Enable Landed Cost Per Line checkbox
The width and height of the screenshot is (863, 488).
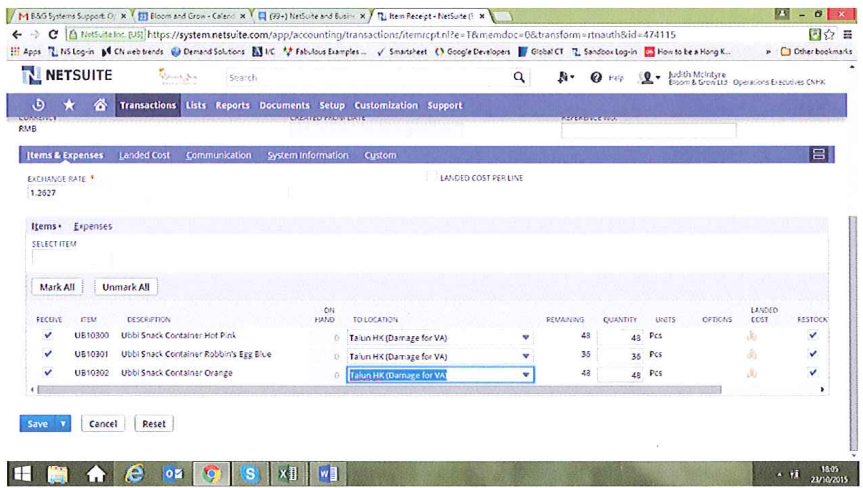tap(432, 177)
